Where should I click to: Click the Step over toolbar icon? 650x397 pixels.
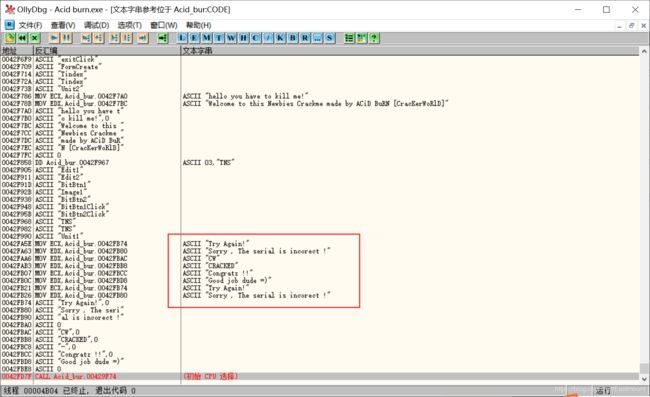point(98,38)
